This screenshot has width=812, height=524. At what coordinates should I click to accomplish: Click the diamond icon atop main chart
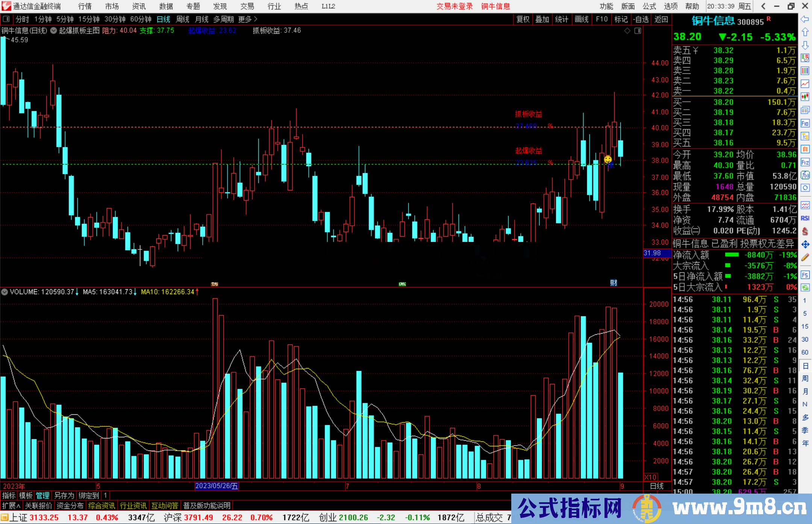tap(627, 31)
